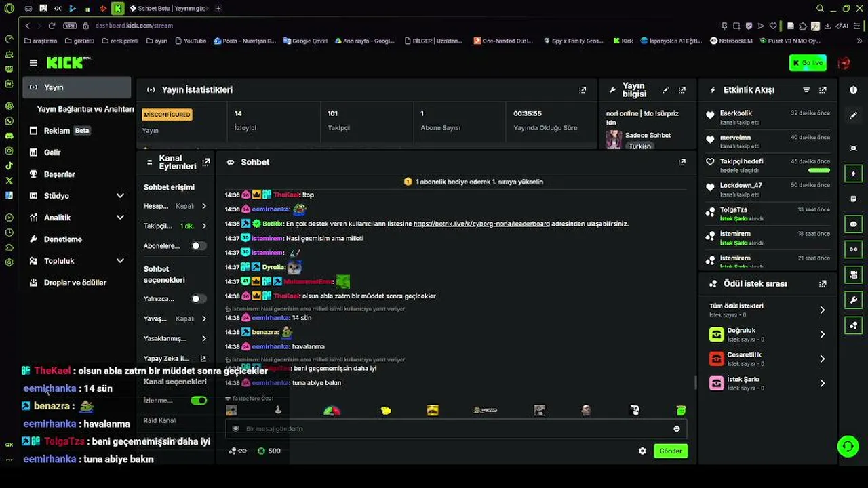Disable the İzlenme channel option switch
The image size is (868, 488).
click(198, 401)
